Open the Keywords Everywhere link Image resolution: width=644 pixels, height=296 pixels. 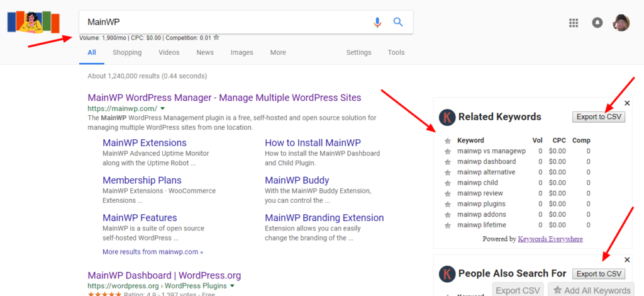[x=550, y=239]
